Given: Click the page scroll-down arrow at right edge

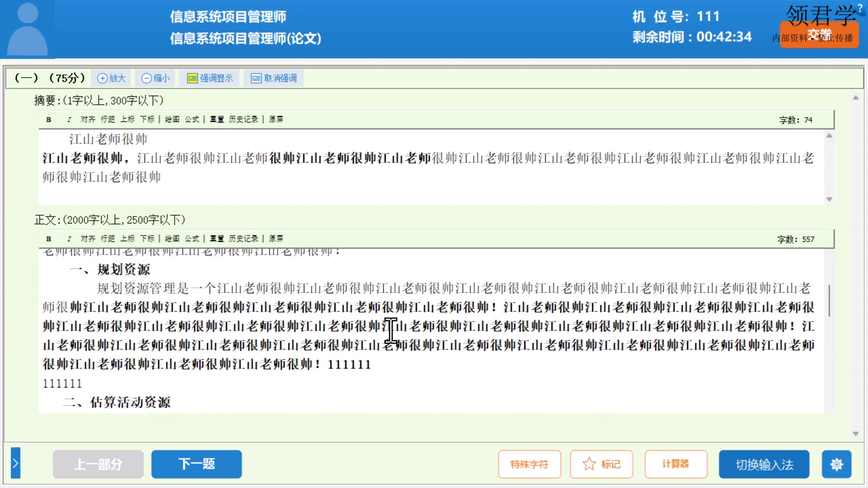Looking at the screenshot, I should 856,434.
